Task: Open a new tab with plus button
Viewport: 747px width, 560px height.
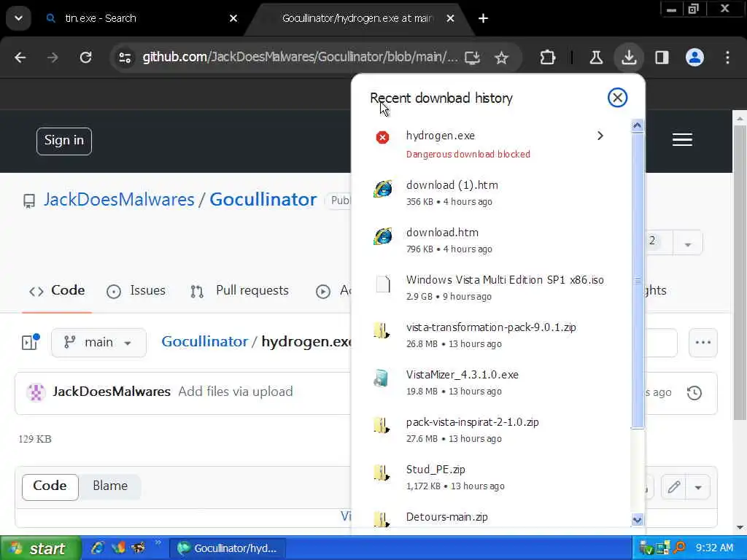Action: pyautogui.click(x=483, y=18)
